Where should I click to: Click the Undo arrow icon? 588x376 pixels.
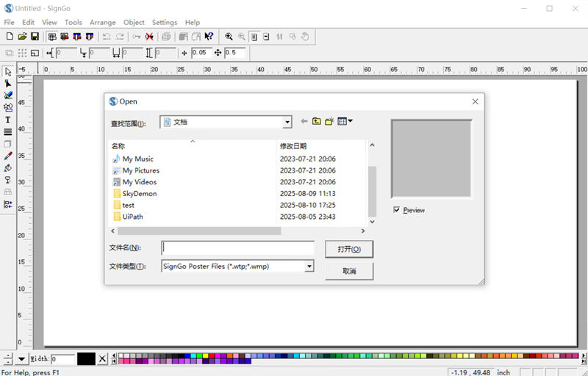pos(107,36)
